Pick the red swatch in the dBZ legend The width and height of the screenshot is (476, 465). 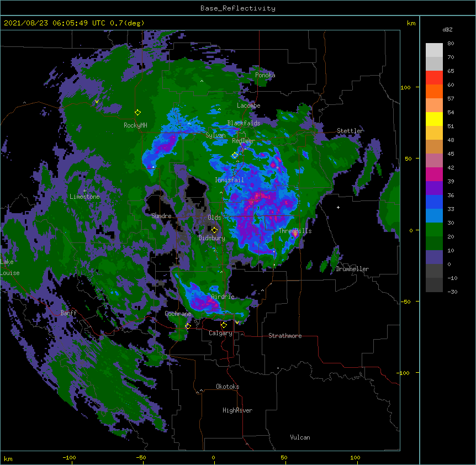tap(434, 78)
